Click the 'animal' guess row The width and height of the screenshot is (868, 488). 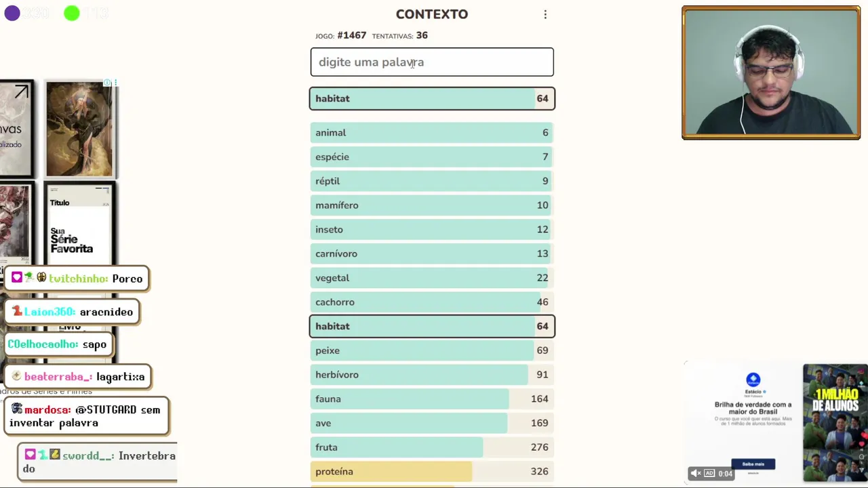click(x=432, y=133)
